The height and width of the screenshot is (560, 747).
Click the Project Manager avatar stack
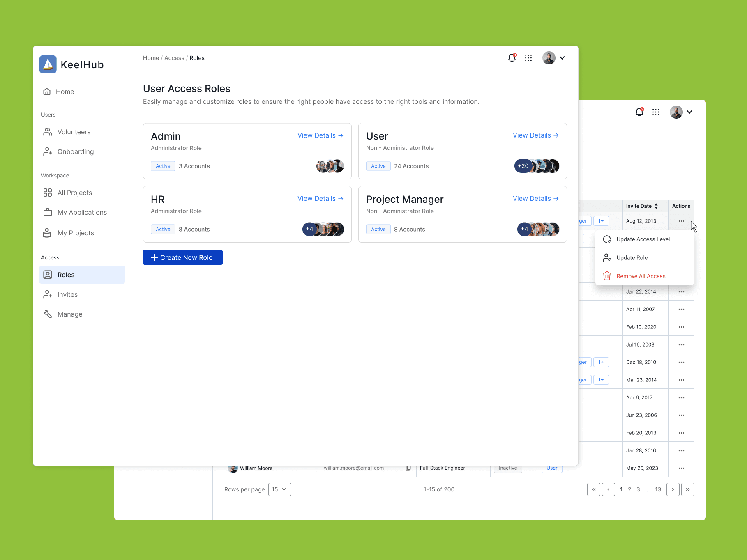tap(538, 229)
